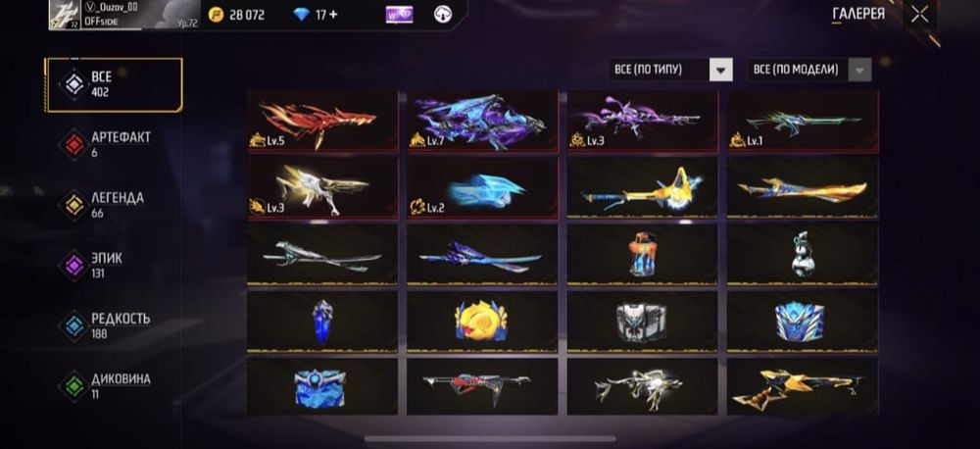
Task: Close the gallery with the X button
Action: 919,15
